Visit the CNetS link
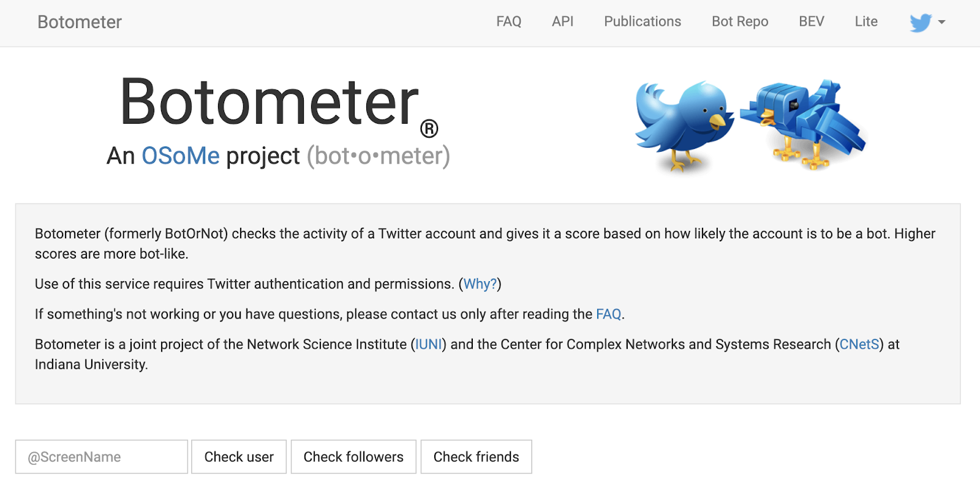This screenshot has height=503, width=980. coord(859,344)
